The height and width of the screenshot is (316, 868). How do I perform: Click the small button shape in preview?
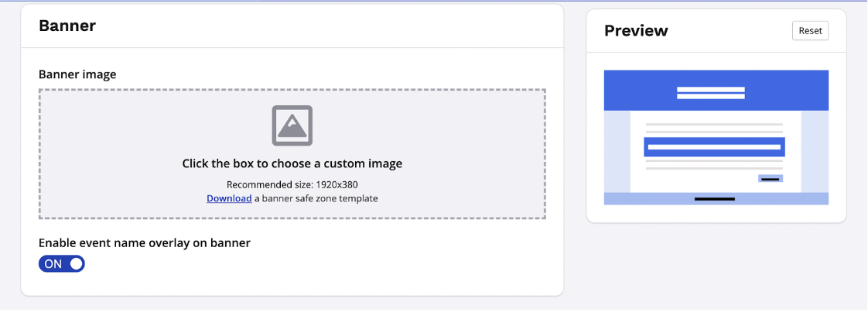pos(770,179)
